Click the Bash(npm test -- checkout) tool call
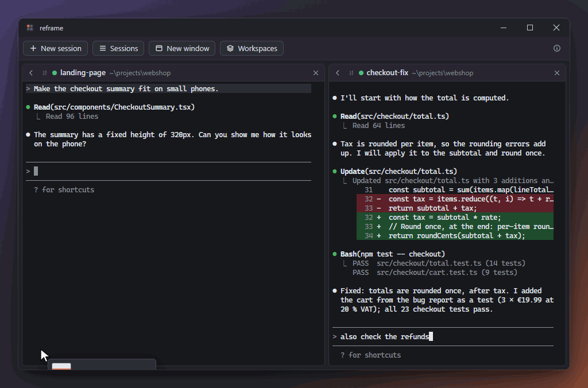The height and width of the screenshot is (388, 588). point(393,254)
